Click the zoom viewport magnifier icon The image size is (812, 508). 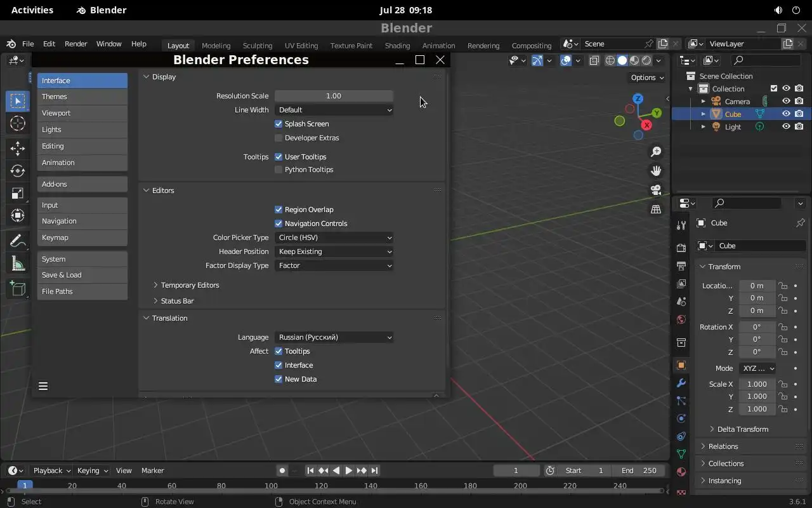(656, 152)
